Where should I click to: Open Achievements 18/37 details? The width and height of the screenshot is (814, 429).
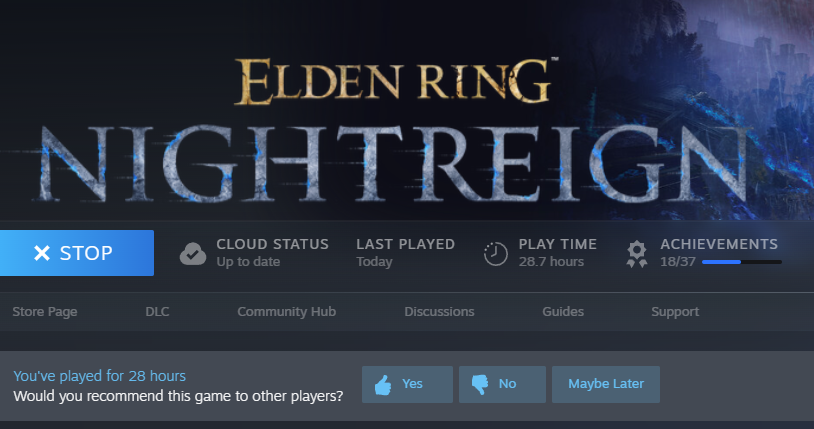pos(718,253)
